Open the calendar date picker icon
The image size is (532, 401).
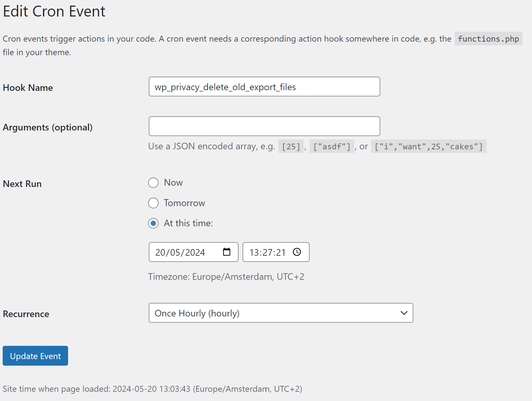pos(227,252)
